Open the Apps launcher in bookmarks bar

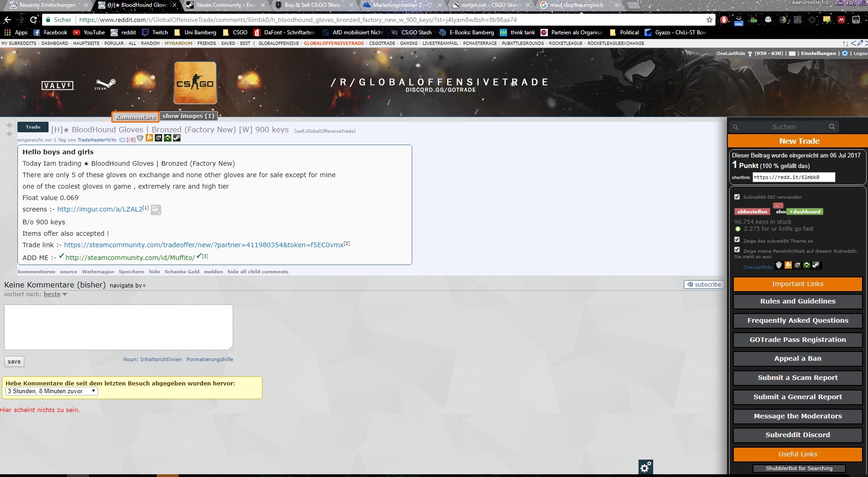(x=16, y=33)
